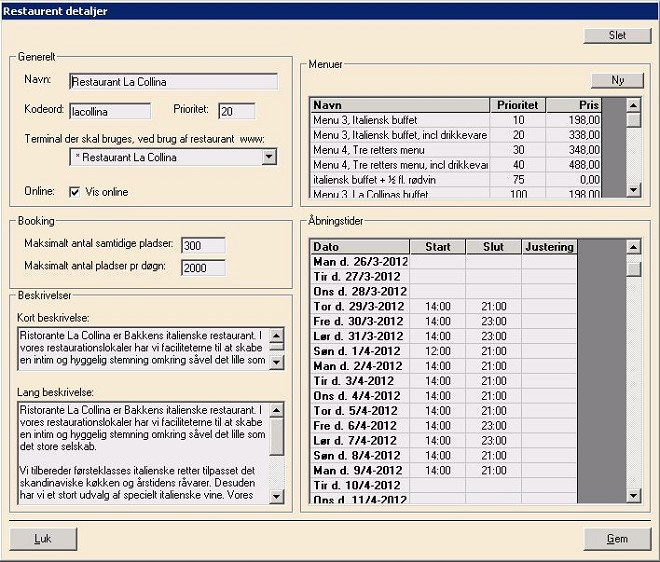Viewport: 660px width, 562px height.
Task: Click the Start column header
Action: [x=438, y=247]
